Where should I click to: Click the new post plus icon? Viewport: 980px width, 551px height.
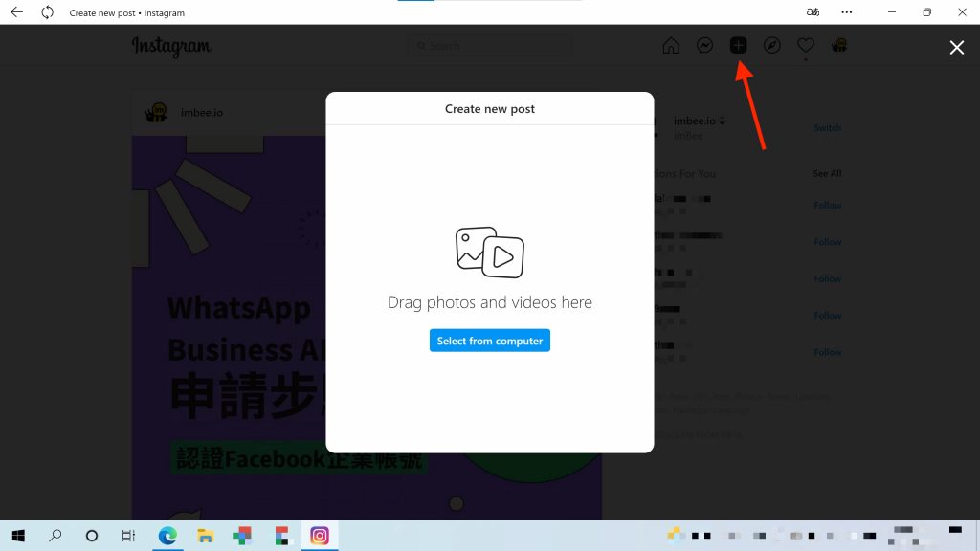[738, 46]
